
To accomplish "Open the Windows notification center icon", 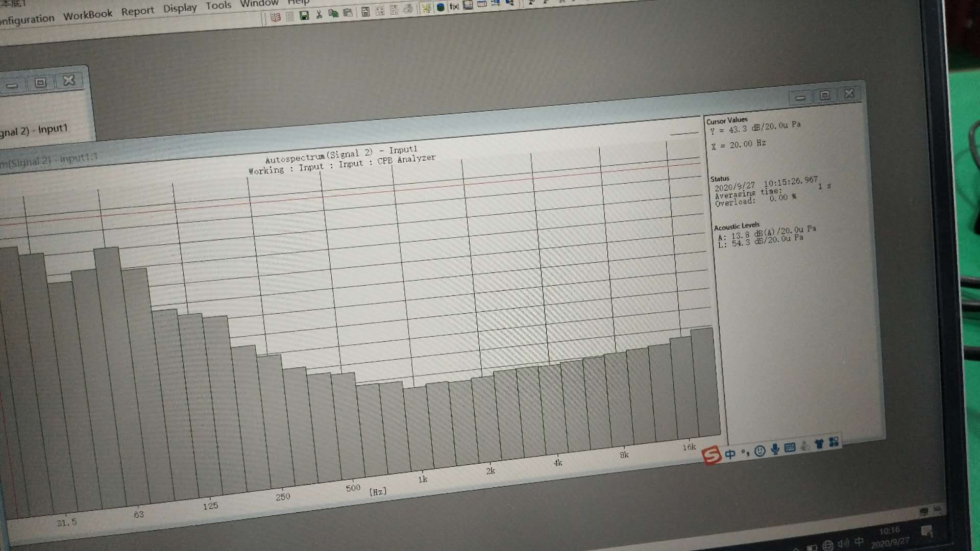I will pyautogui.click(x=927, y=532).
